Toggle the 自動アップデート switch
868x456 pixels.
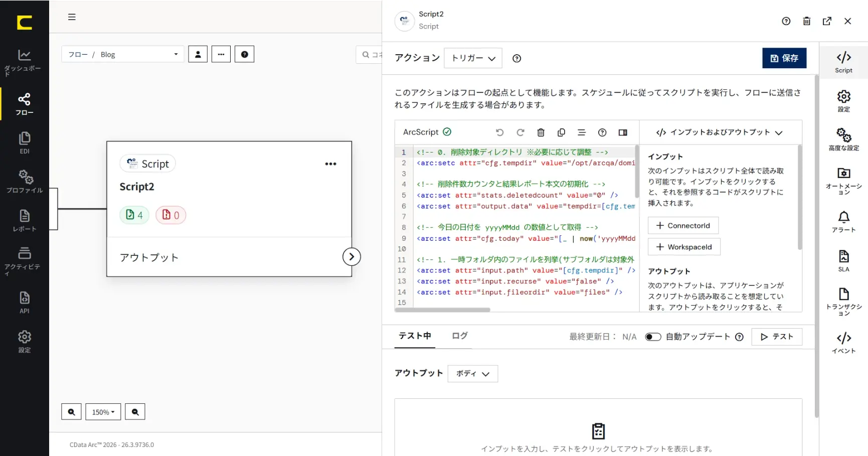point(653,337)
